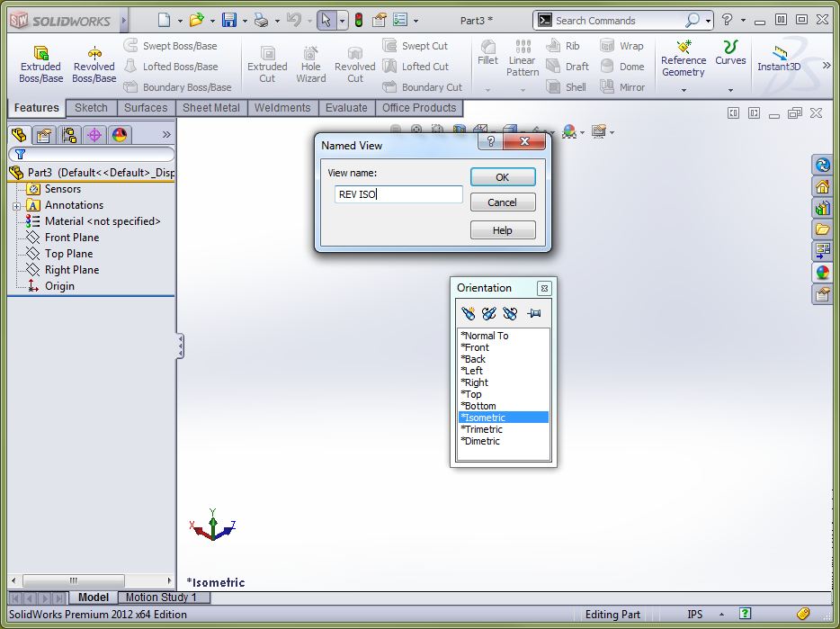Expand the CommandManager overflow chevron
Screen dimensions: 840x629
(827, 65)
